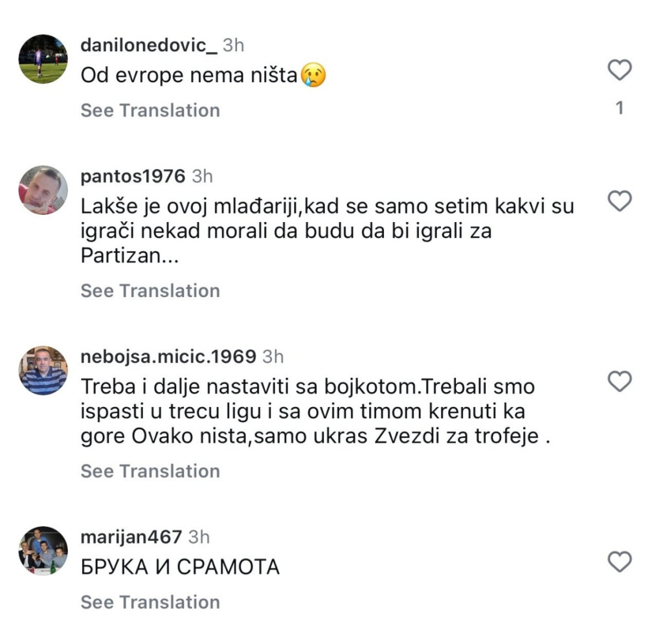The height and width of the screenshot is (644, 663).
Task: Like pantos1976's comment with the heart
Action: (x=620, y=202)
